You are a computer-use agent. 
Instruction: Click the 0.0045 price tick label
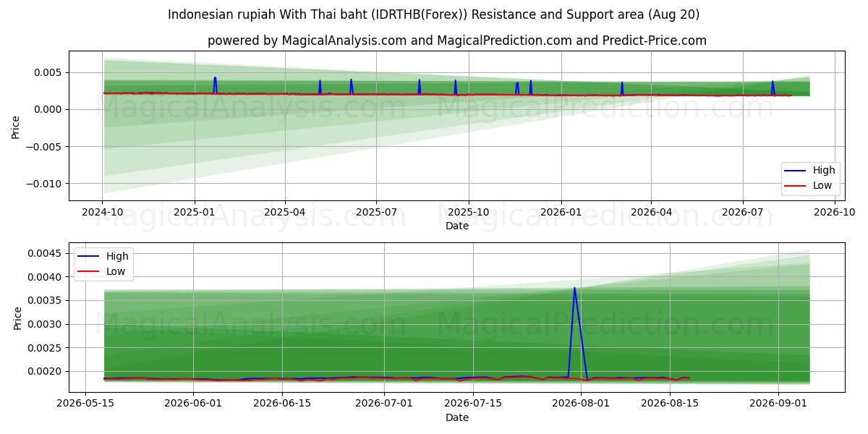pos(46,253)
